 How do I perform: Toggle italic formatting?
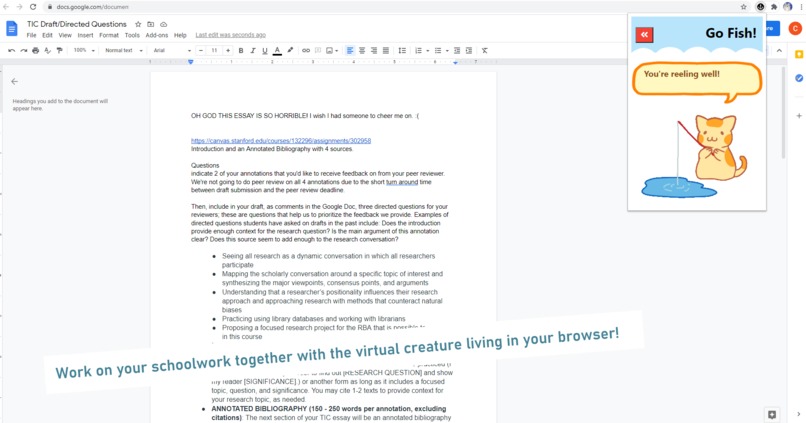click(x=253, y=50)
